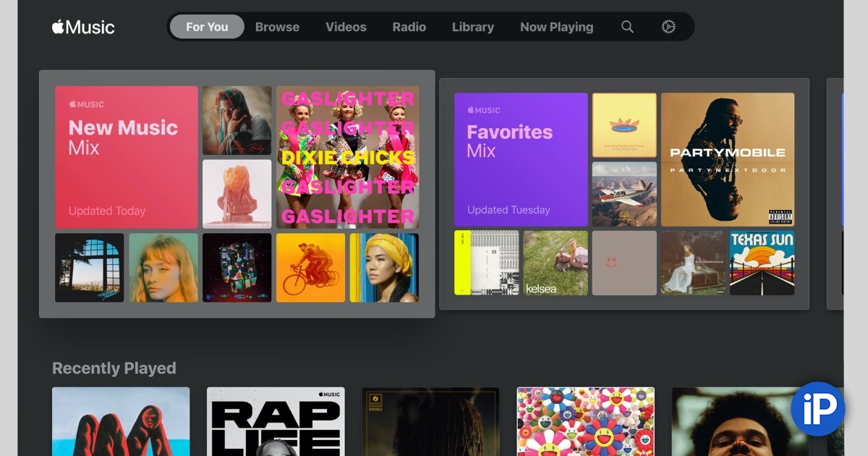Go to the Videos tab
The image size is (868, 456).
(x=346, y=27)
